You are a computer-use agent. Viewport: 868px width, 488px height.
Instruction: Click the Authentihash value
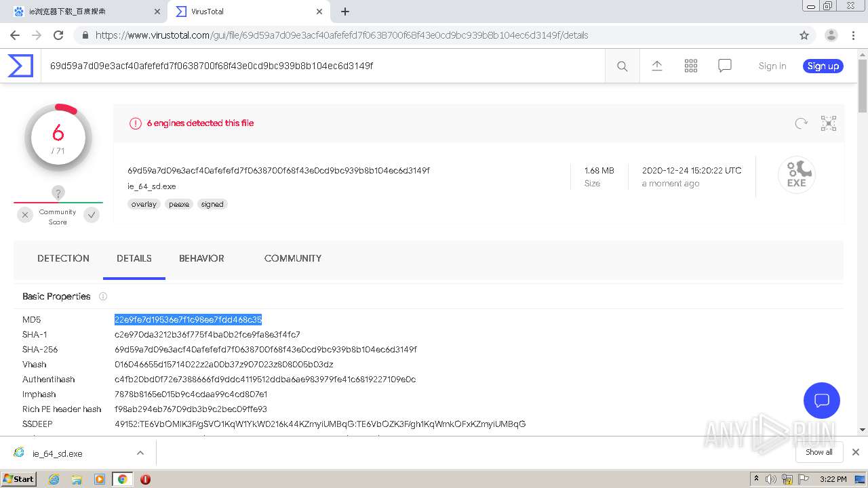click(x=265, y=379)
